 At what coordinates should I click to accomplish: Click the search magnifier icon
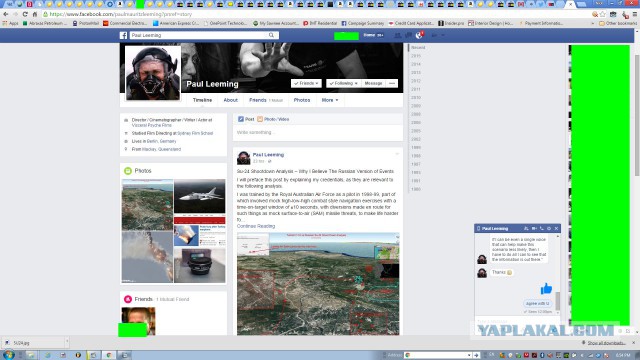pyautogui.click(x=271, y=35)
